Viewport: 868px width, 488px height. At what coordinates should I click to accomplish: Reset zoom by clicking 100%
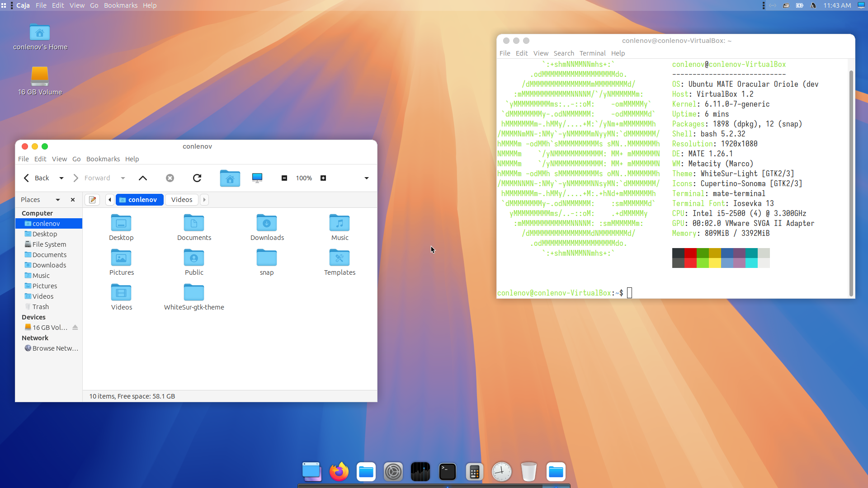304,178
